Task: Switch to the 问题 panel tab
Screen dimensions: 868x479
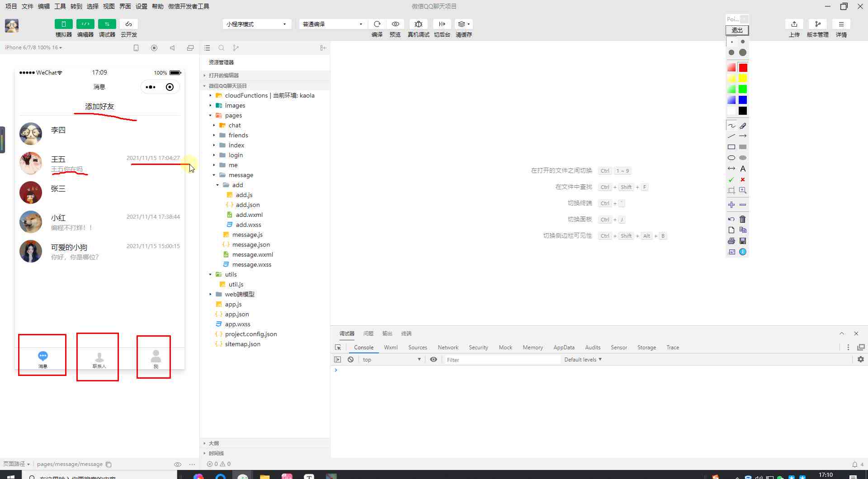Action: point(368,333)
